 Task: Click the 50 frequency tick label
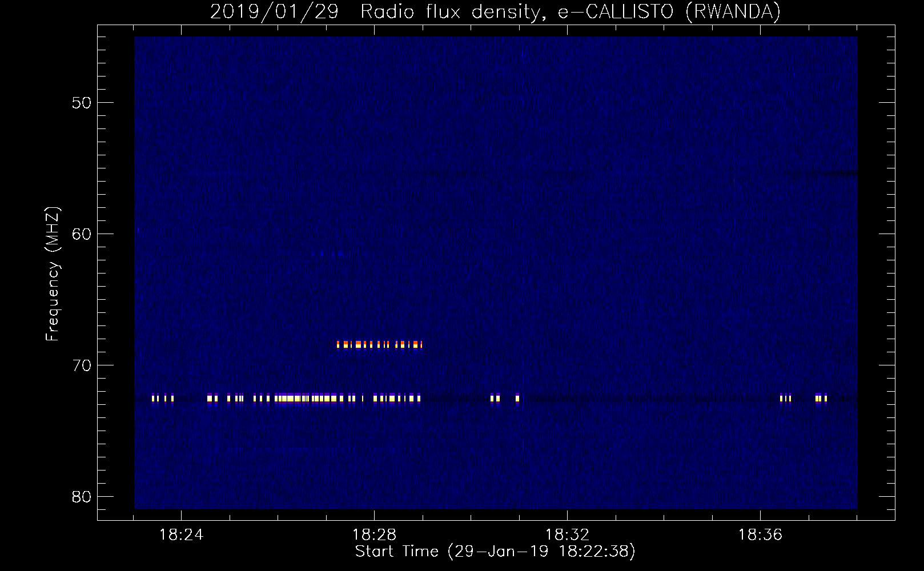pyautogui.click(x=82, y=103)
